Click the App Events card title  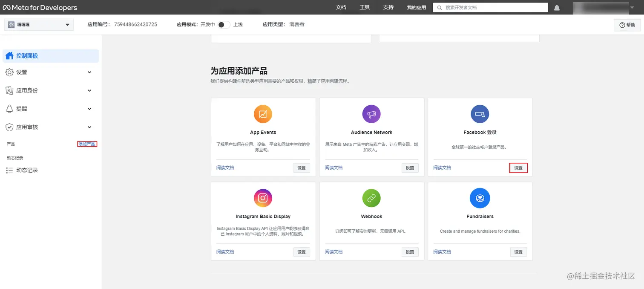pyautogui.click(x=263, y=133)
